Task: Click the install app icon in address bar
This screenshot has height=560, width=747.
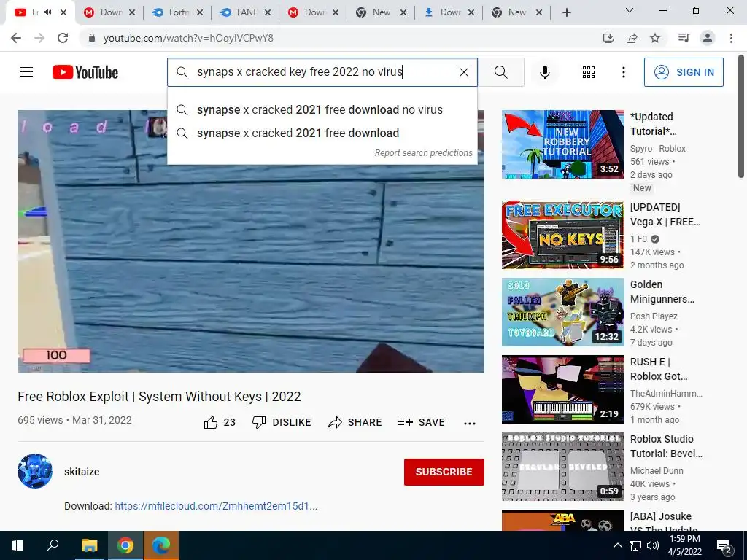Action: 608,38
